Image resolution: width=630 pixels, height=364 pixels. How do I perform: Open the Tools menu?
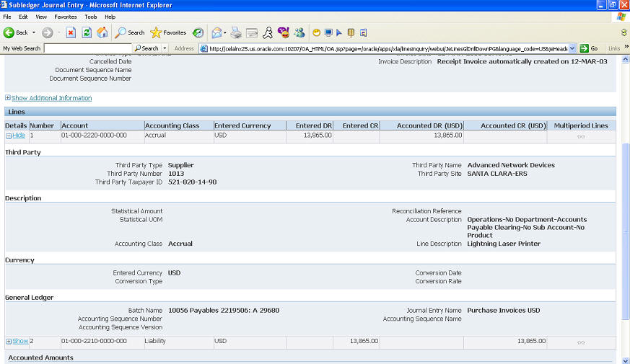pos(91,17)
